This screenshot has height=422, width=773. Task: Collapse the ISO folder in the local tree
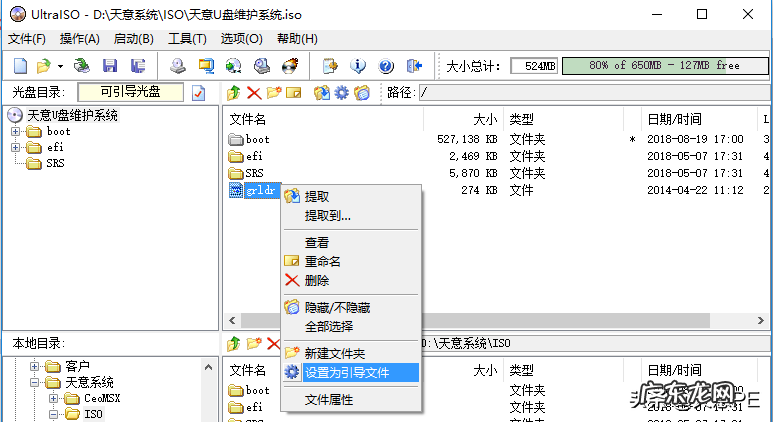(53, 414)
